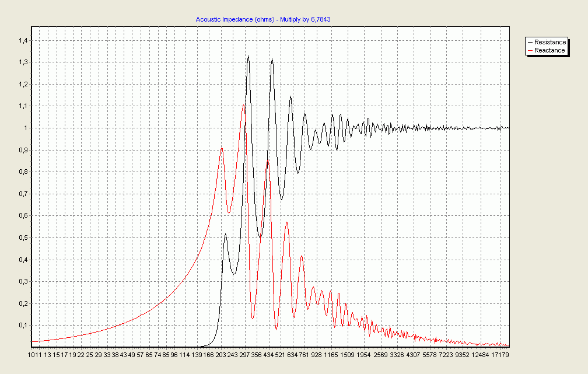Viewport: 588px width, 374px height.
Task: Click the x-axis frequency label 928
Action: point(316,355)
